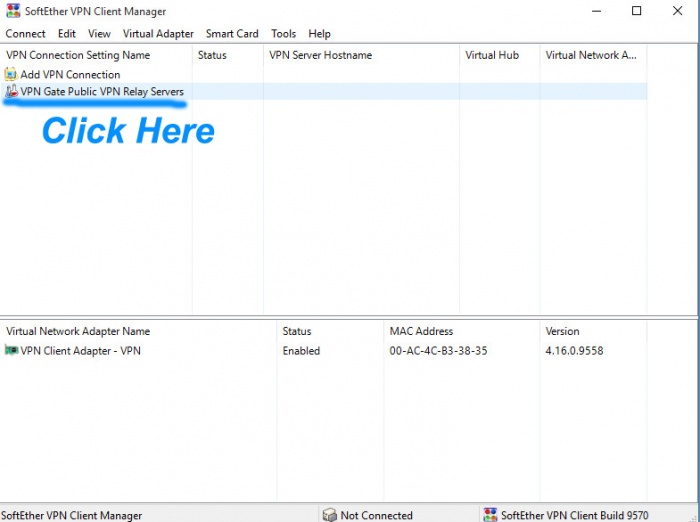Select VPN Gate Public VPN Relay Servers text
Screen dimensions: 700x522
click(x=102, y=92)
